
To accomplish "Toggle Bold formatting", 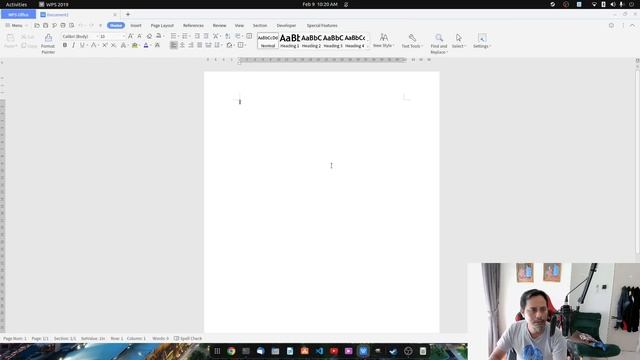I will click(64, 45).
